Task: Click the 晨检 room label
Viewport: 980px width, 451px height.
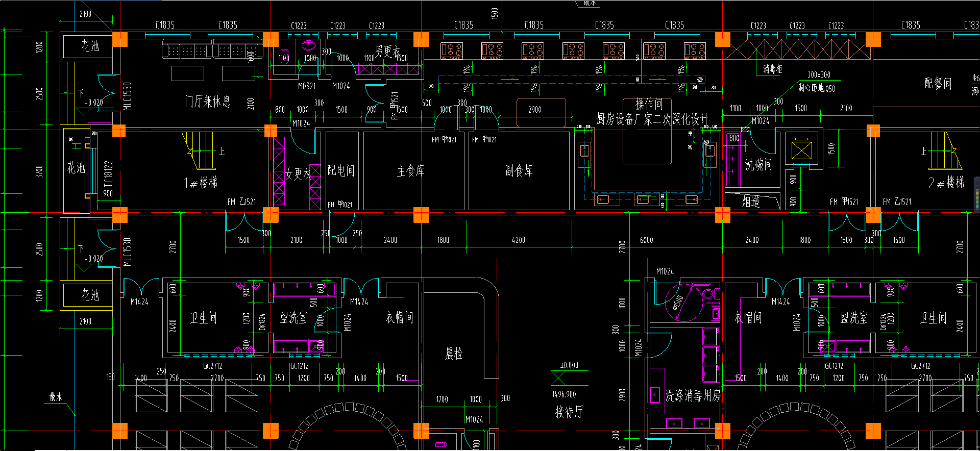Action: pos(454,354)
